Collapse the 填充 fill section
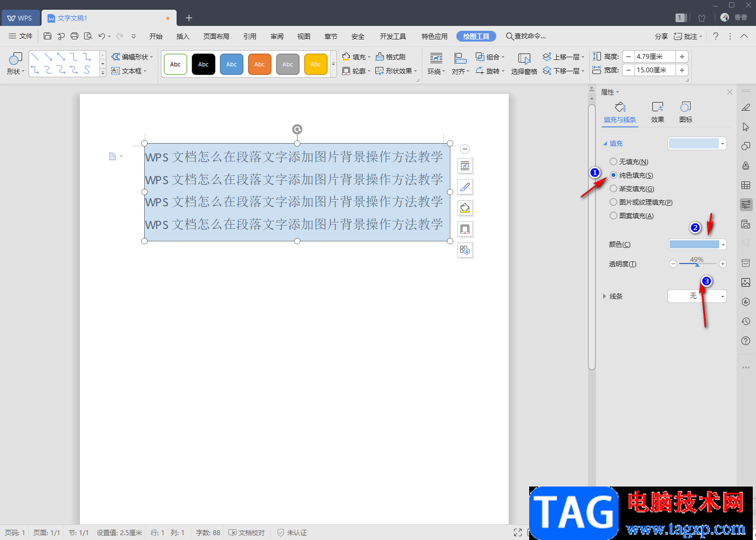The image size is (756, 540). click(x=605, y=144)
